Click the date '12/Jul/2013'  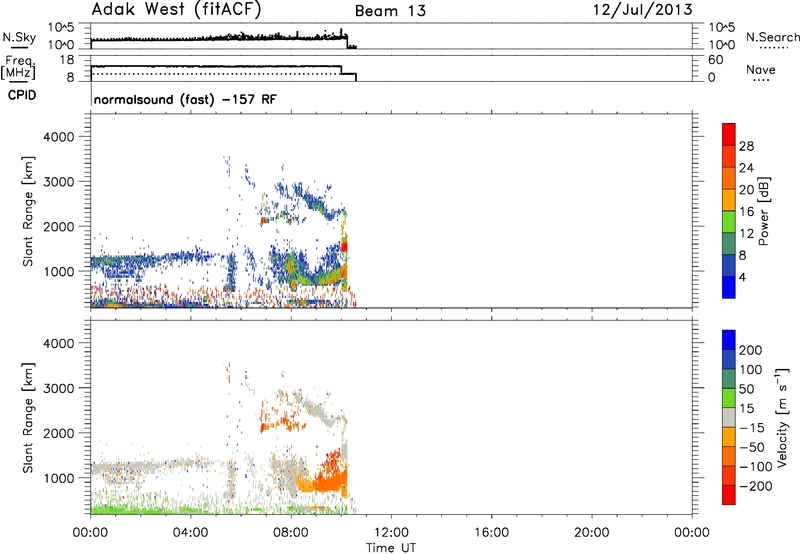642,10
